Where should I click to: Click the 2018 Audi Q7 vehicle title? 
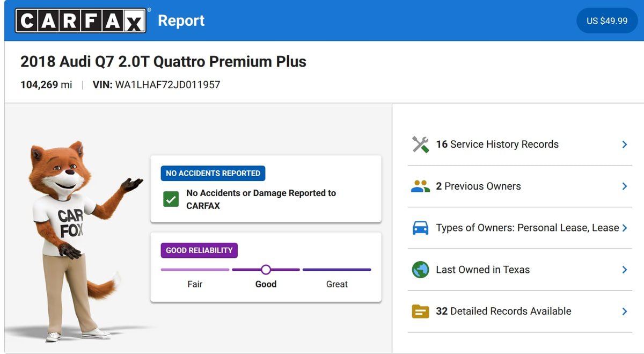(163, 62)
